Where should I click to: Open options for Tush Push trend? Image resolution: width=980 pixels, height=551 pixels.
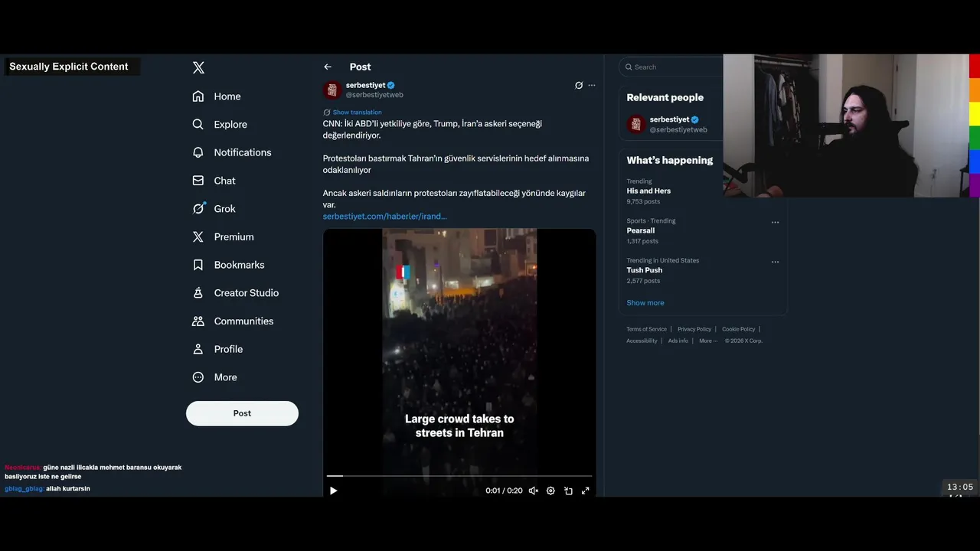click(775, 262)
